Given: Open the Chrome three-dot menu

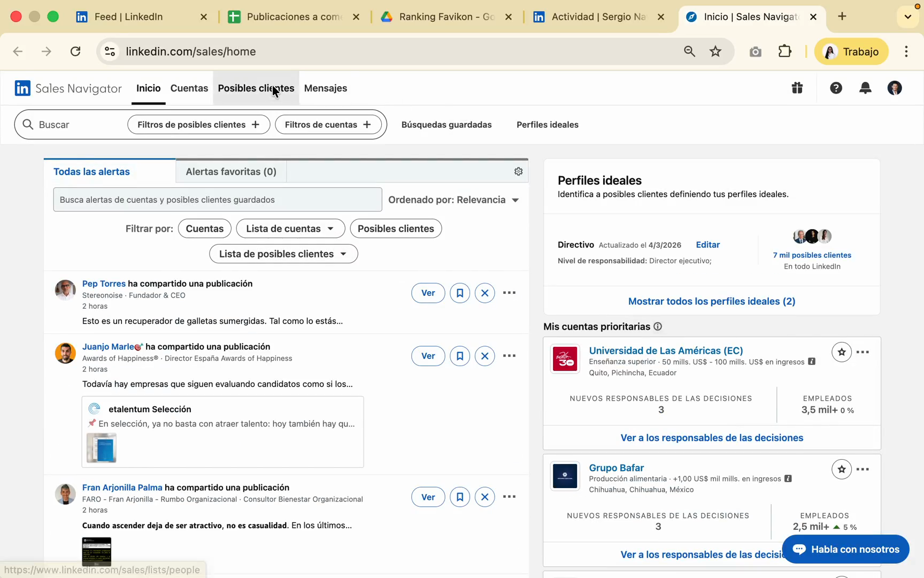Looking at the screenshot, I should click(x=906, y=51).
